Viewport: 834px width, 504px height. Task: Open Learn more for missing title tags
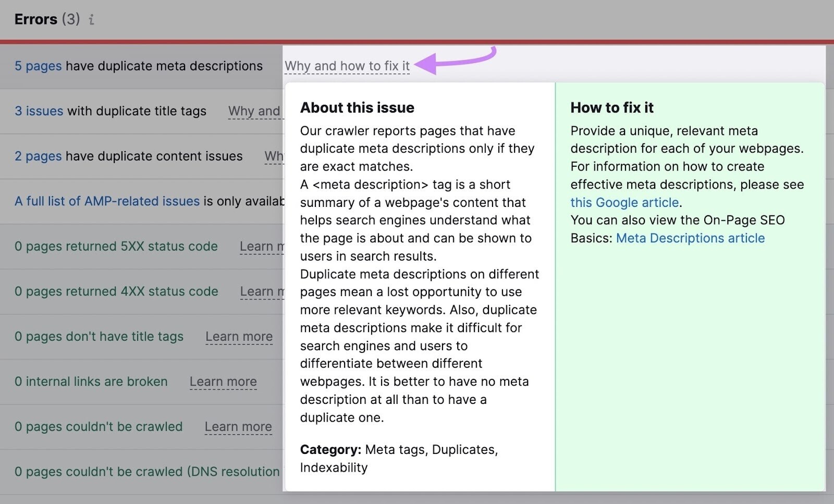click(239, 337)
